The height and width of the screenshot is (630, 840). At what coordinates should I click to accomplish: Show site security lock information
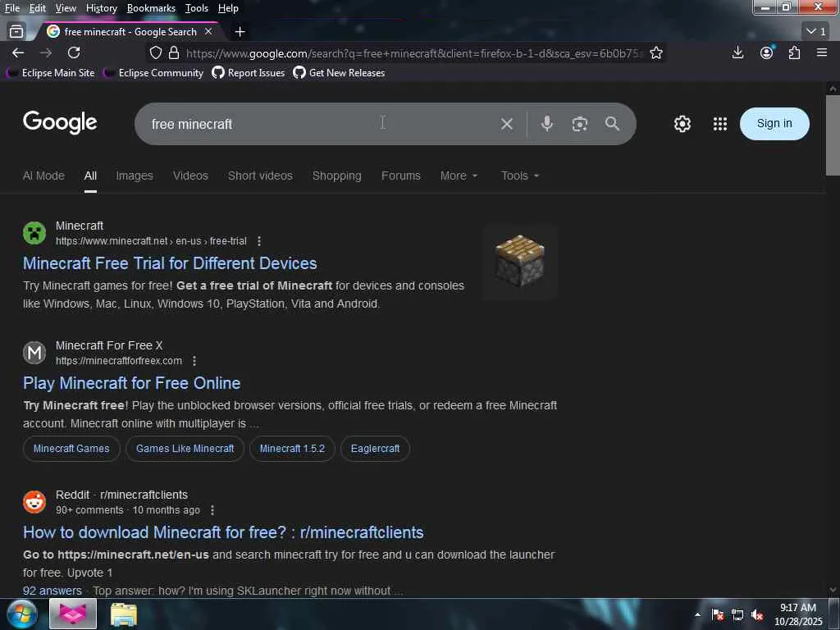tap(174, 52)
